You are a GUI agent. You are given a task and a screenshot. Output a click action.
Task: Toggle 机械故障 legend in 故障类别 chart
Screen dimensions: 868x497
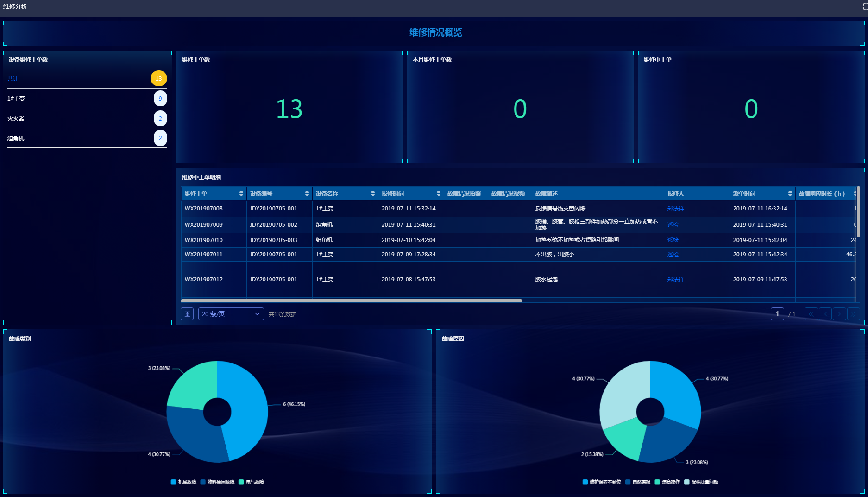click(x=183, y=482)
